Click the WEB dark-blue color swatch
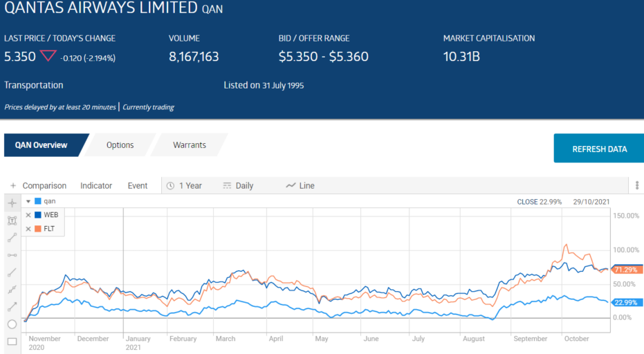 38,215
